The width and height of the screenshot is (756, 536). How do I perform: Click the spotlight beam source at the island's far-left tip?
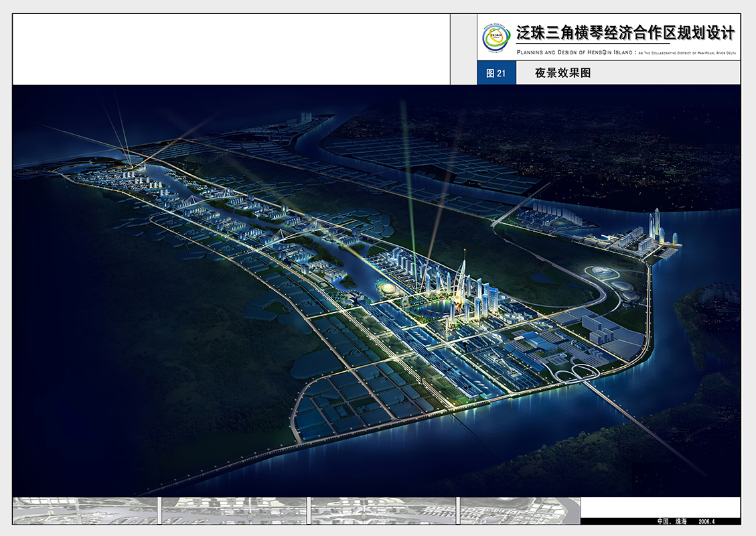(131, 163)
